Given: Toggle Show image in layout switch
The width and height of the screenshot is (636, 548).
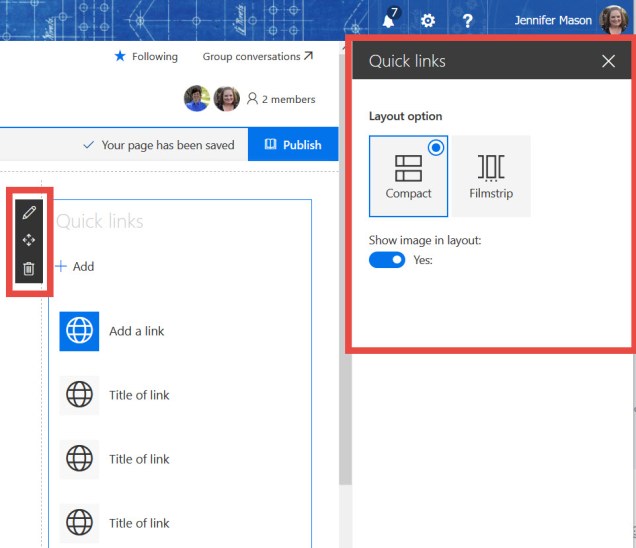Looking at the screenshot, I should (387, 260).
